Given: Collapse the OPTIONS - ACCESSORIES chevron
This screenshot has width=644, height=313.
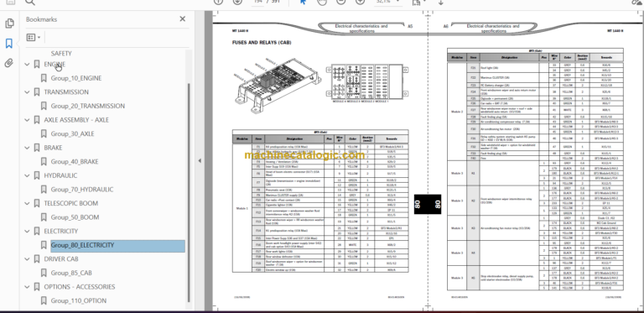Looking at the screenshot, I should point(27,287).
